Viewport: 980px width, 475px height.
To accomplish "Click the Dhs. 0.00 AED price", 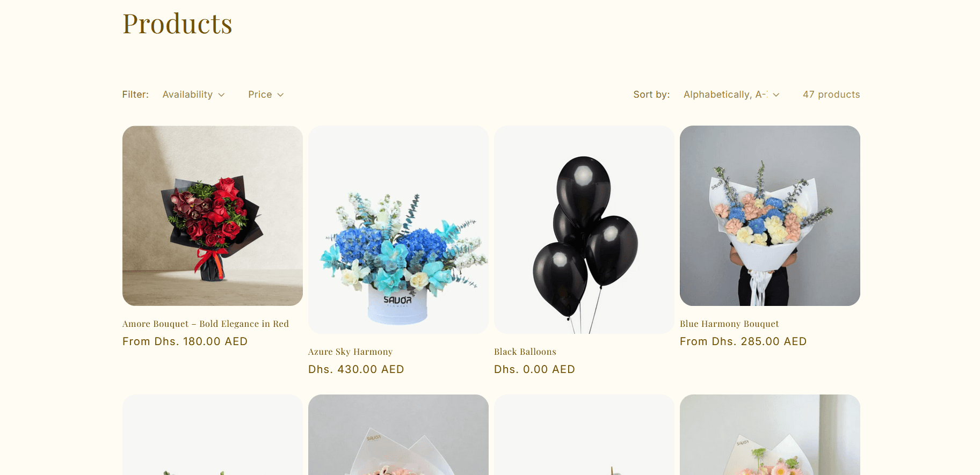I will click(x=534, y=369).
